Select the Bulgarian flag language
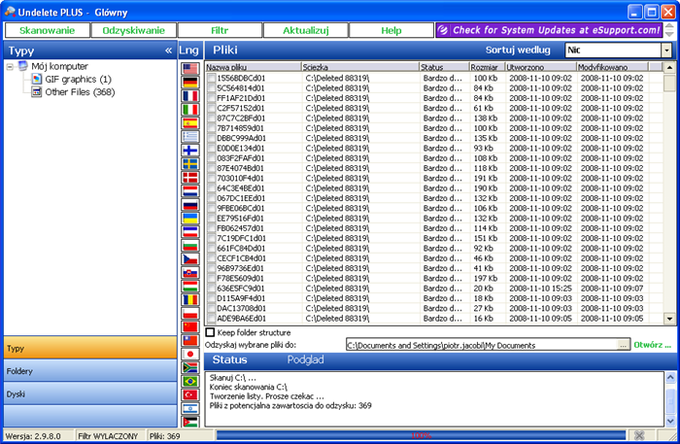The height and width of the screenshot is (444, 680). tap(190, 245)
